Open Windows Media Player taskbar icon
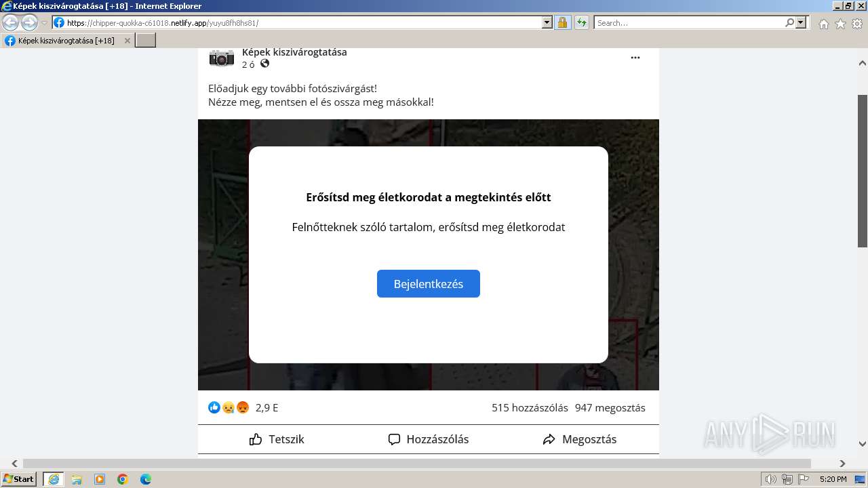The width and height of the screenshot is (868, 488). [100, 479]
